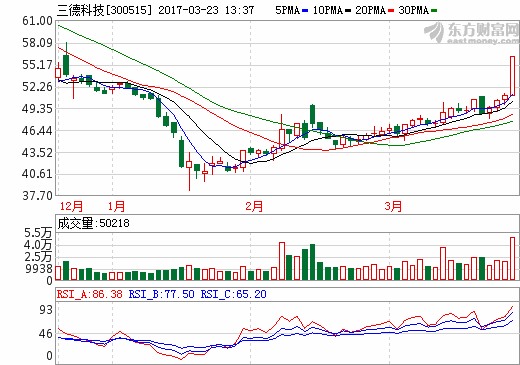Click the tallest green volume bar in February
The width and height of the screenshot is (520, 365).
[312, 262]
